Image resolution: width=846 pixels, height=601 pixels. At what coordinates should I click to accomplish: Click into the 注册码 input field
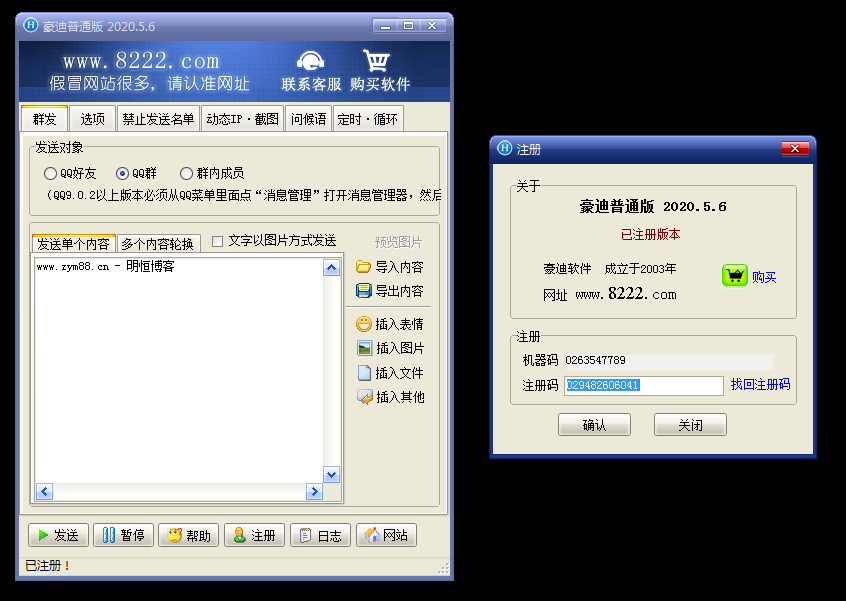[x=644, y=385]
